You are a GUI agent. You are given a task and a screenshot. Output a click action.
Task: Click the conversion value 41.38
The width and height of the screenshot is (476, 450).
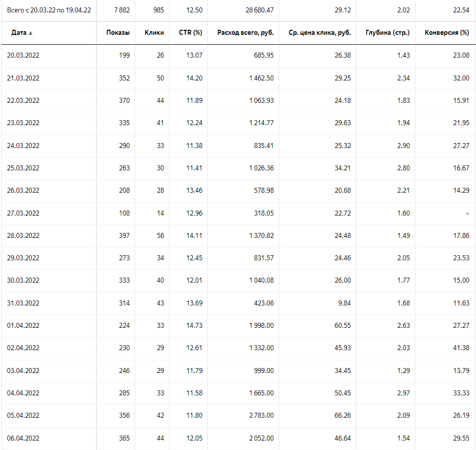[461, 348]
